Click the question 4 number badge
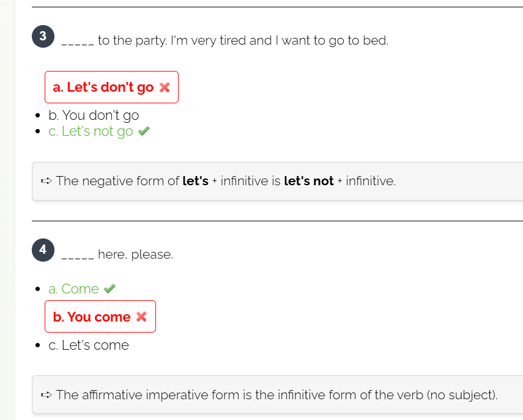This screenshot has width=523, height=420. pyautogui.click(x=43, y=250)
